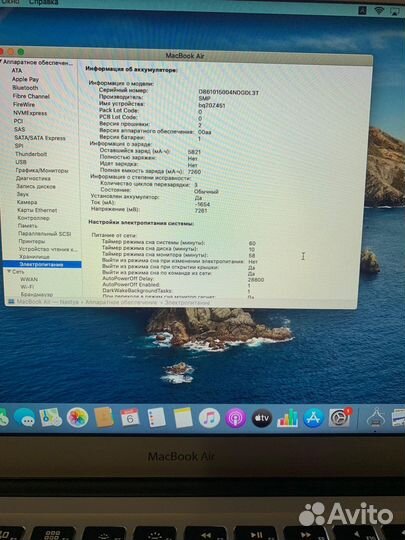Select PCI in the hardware list
405x540 pixels.
(x=18, y=121)
